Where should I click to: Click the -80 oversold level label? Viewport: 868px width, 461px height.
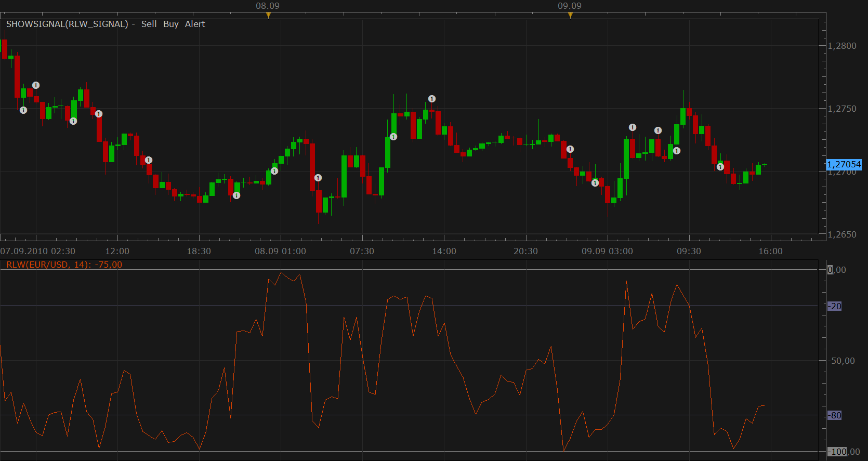(x=835, y=415)
